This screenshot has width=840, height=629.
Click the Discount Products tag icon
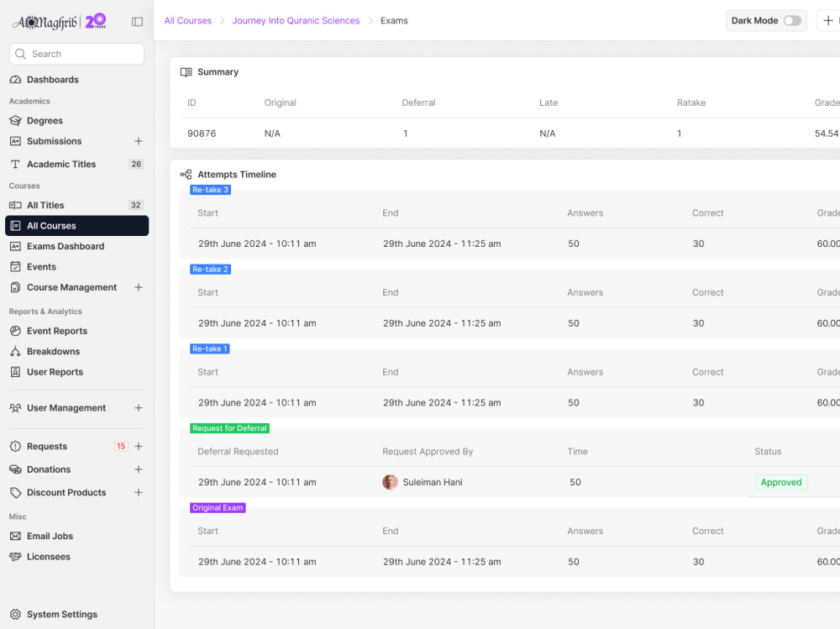click(15, 492)
